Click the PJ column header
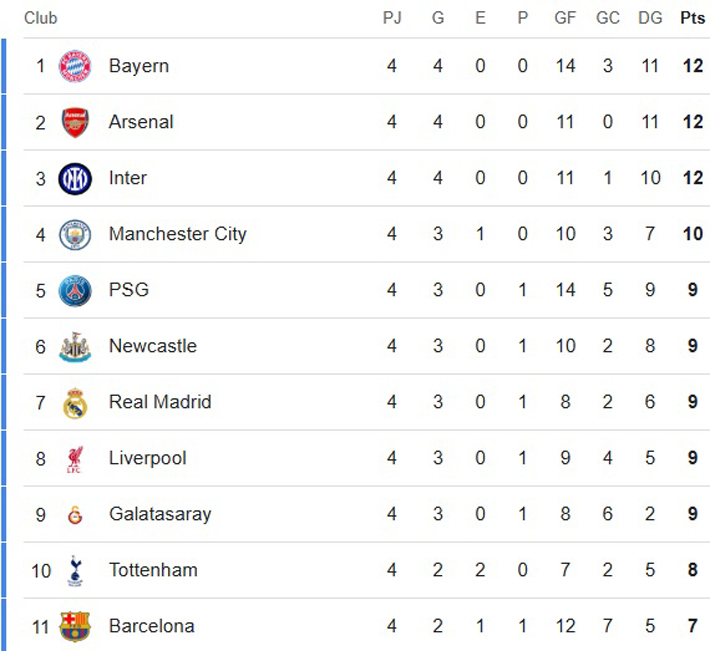Image resolution: width=710 pixels, height=651 pixels. [392, 18]
